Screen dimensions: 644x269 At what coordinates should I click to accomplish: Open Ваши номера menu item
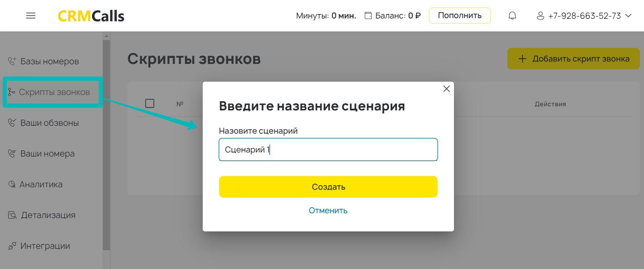(47, 153)
